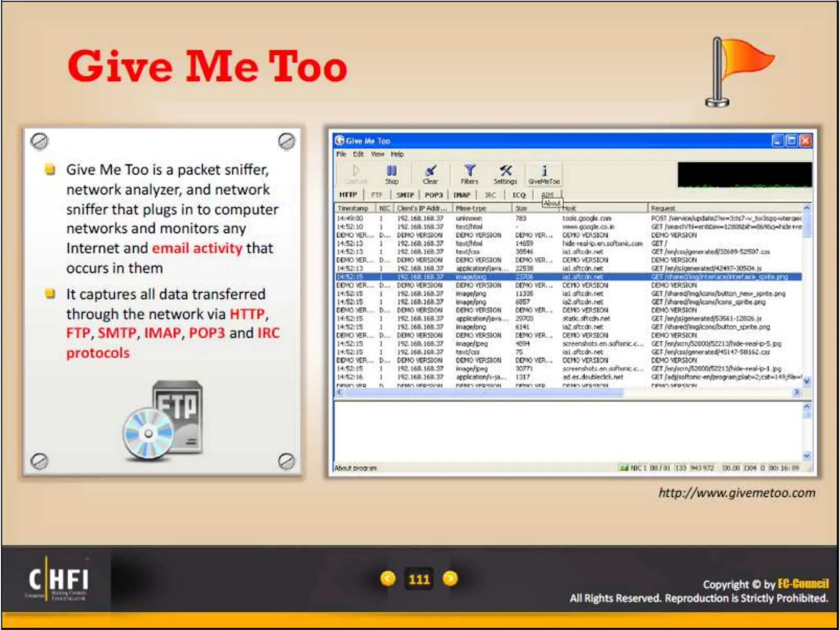Click the page number 111 box
This screenshot has width=840, height=630.
pyautogui.click(x=419, y=579)
